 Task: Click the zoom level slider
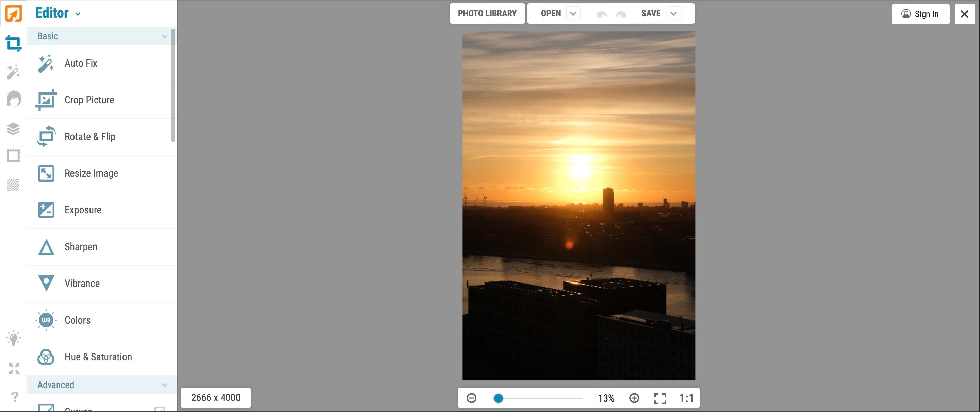pyautogui.click(x=499, y=398)
